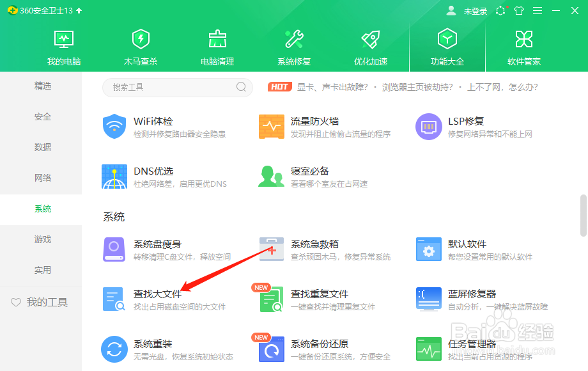Viewport: 588px width, 371px height.
Task: Click the 系统备份还原 title text
Action: point(320,343)
